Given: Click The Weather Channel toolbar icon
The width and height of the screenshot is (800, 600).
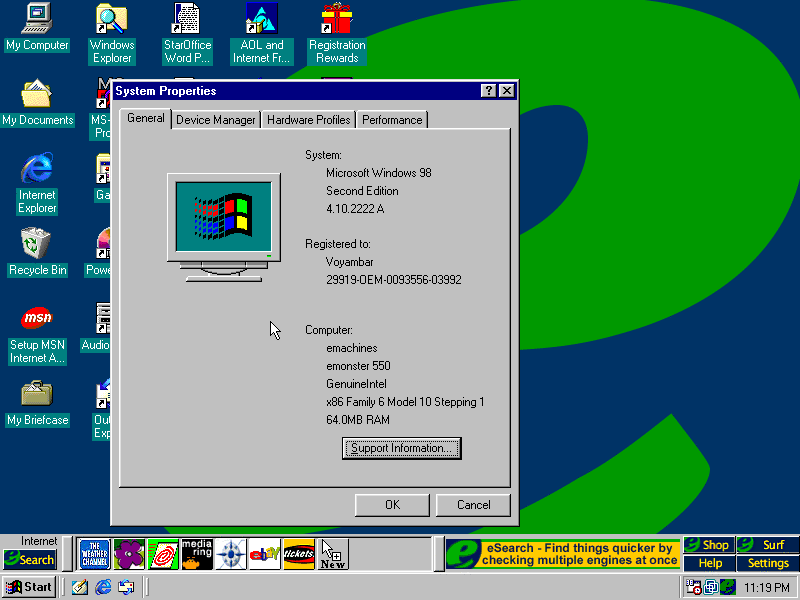Looking at the screenshot, I should point(94,554).
